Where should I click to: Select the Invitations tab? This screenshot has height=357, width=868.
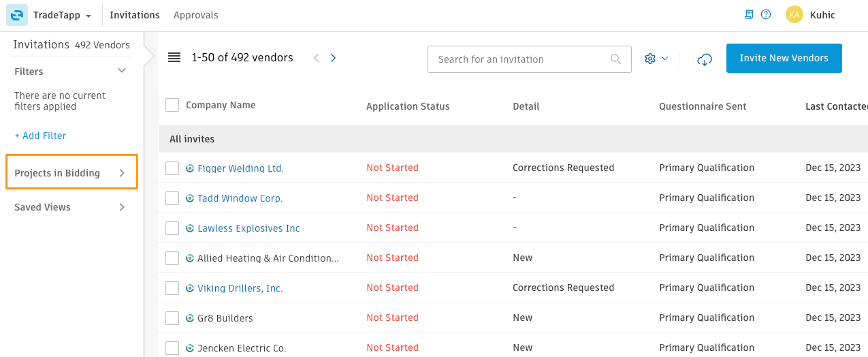click(135, 15)
